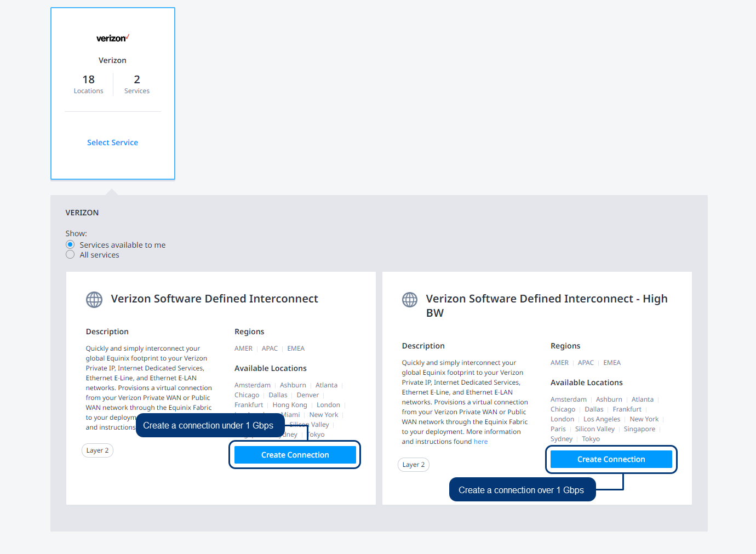Viewport: 756px width, 554px height.
Task: Click Atlanta location in the High BW card
Action: point(643,399)
